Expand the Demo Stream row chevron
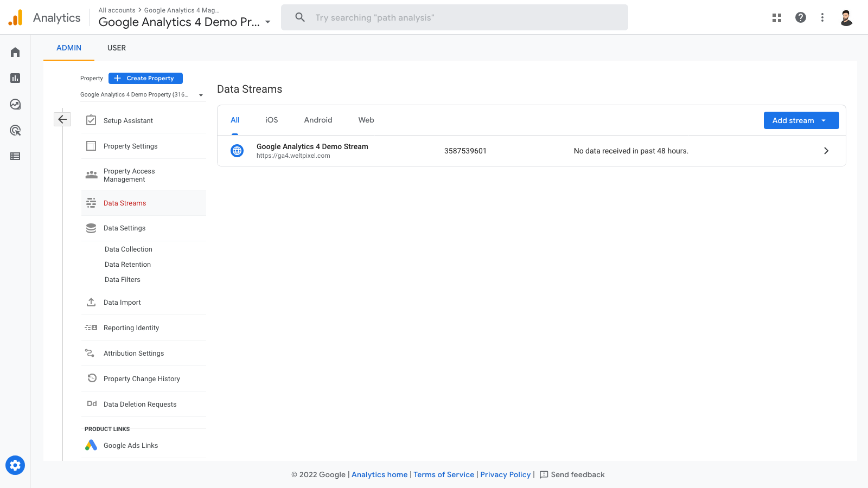Screen dimensions: 868x488 pos(826,151)
